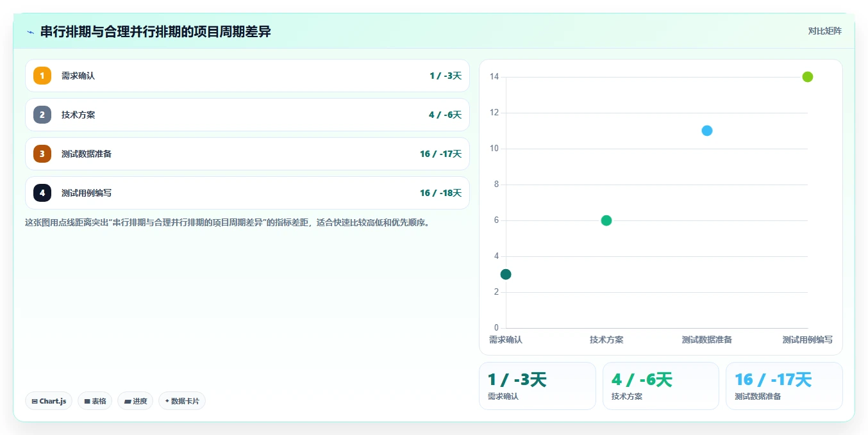This screenshot has width=868, height=435.
Task: Open the 需求确认 list row
Action: (x=247, y=76)
